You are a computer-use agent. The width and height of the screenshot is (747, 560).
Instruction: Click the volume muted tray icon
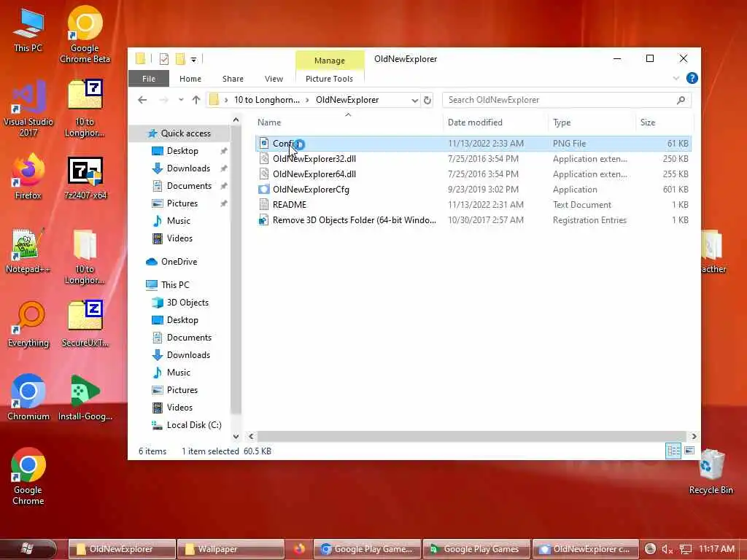click(x=667, y=550)
